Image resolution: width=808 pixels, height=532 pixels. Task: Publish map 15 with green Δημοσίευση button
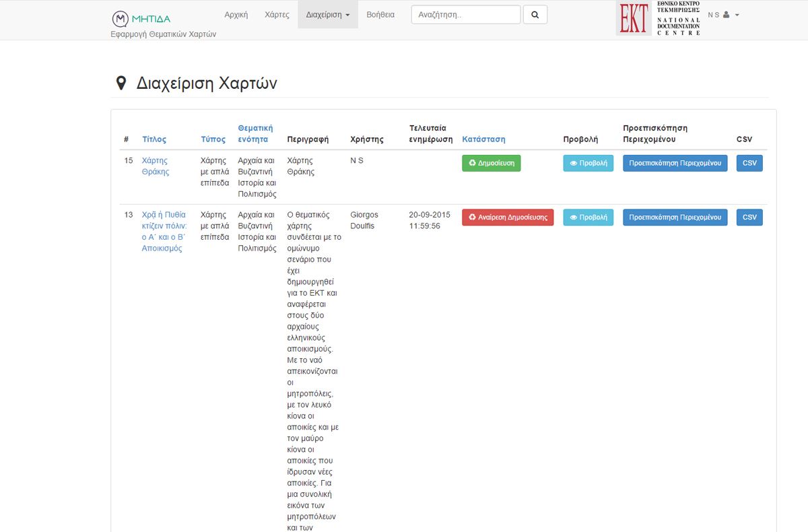click(x=491, y=163)
